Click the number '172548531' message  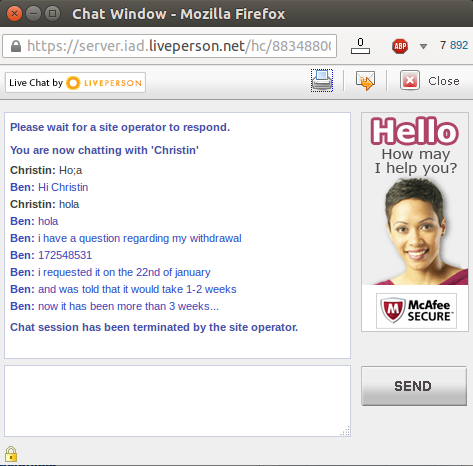[x=65, y=255]
